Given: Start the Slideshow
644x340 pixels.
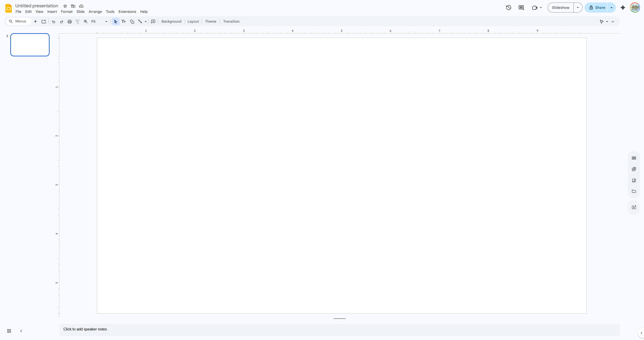Looking at the screenshot, I should (561, 8).
